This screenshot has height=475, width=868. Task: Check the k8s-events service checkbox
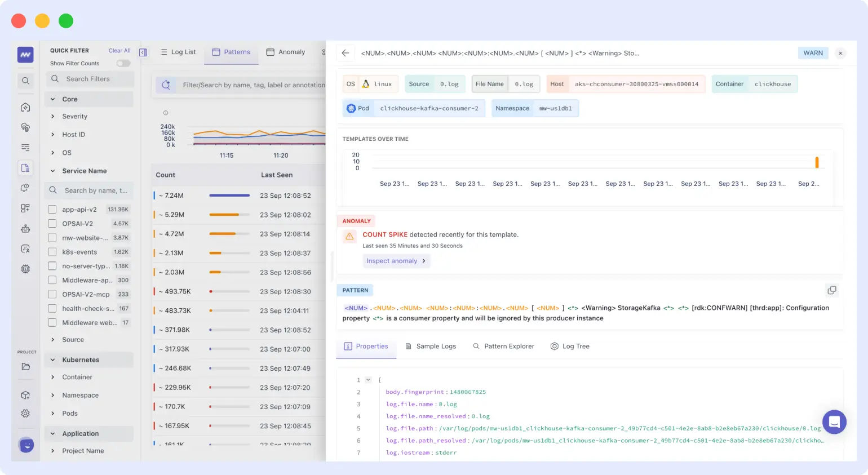tap(52, 252)
